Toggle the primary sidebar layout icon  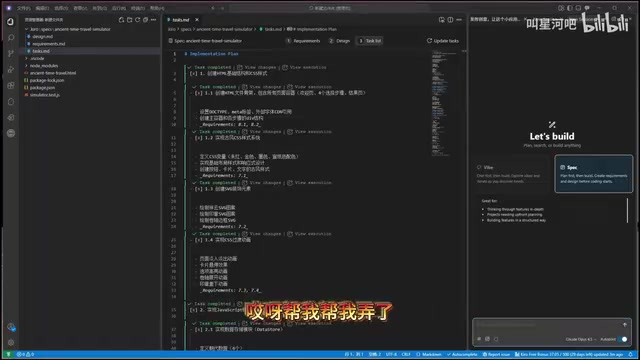pyautogui.click(x=570, y=8)
